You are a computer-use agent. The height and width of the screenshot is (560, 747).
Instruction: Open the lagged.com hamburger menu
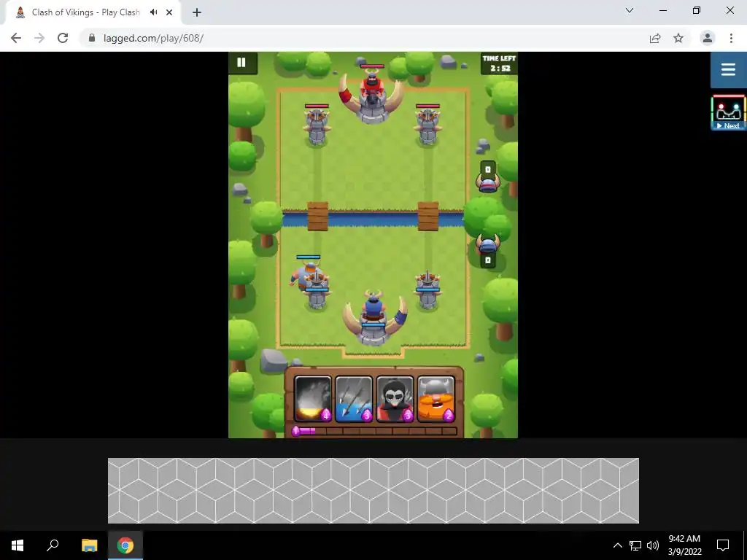click(729, 70)
